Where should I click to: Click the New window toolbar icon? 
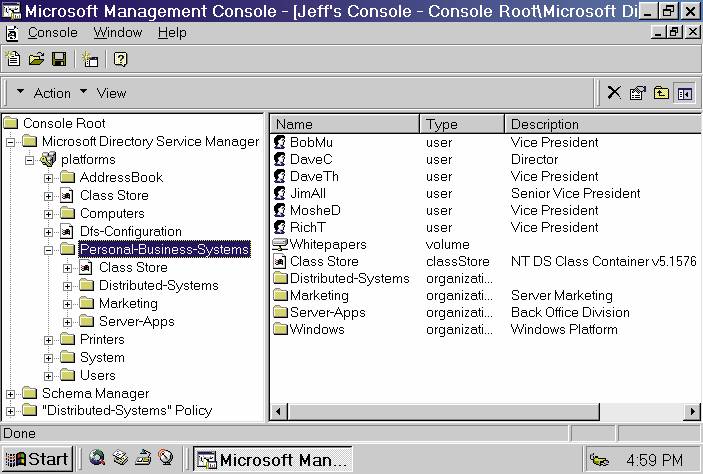pyautogui.click(x=90, y=59)
